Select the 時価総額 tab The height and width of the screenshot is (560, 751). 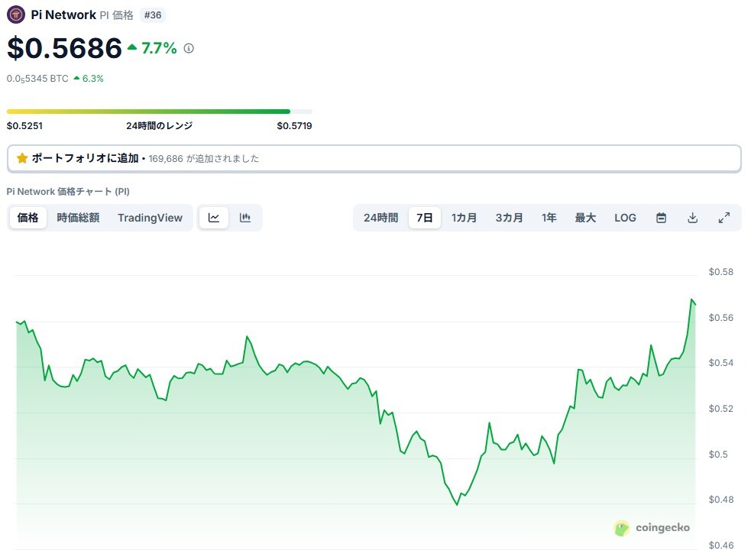[x=78, y=218]
